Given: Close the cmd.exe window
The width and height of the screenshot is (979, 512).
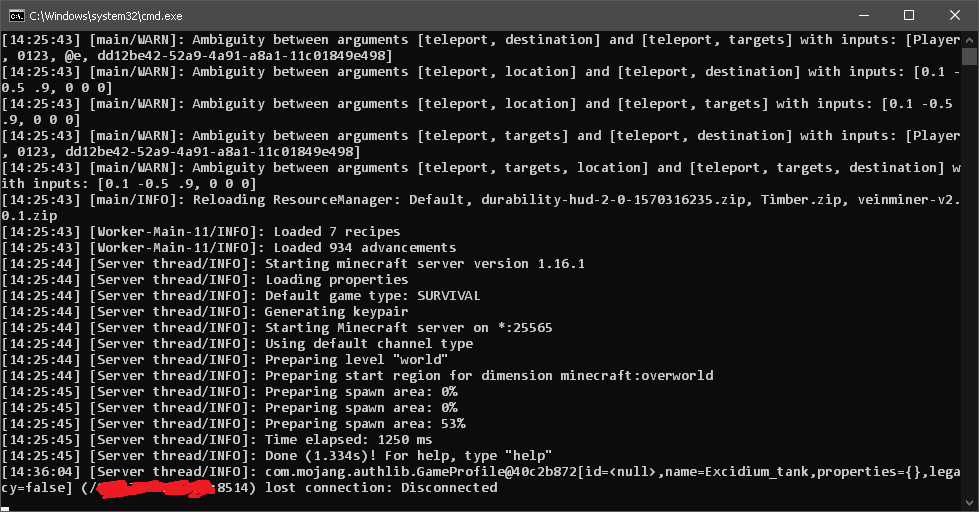Looking at the screenshot, I should 955,15.
